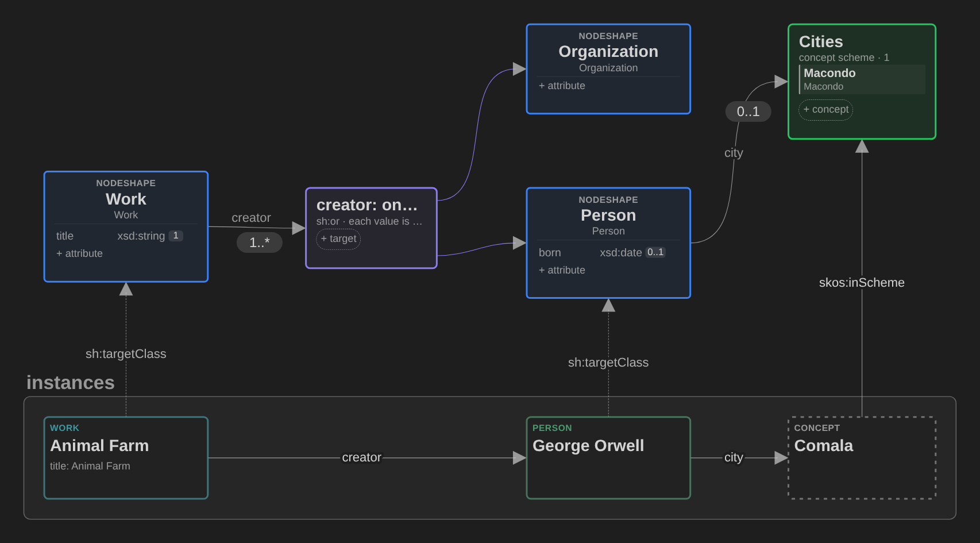The width and height of the screenshot is (980, 543).
Task: Select the Macondo concept entry
Action: pos(862,79)
